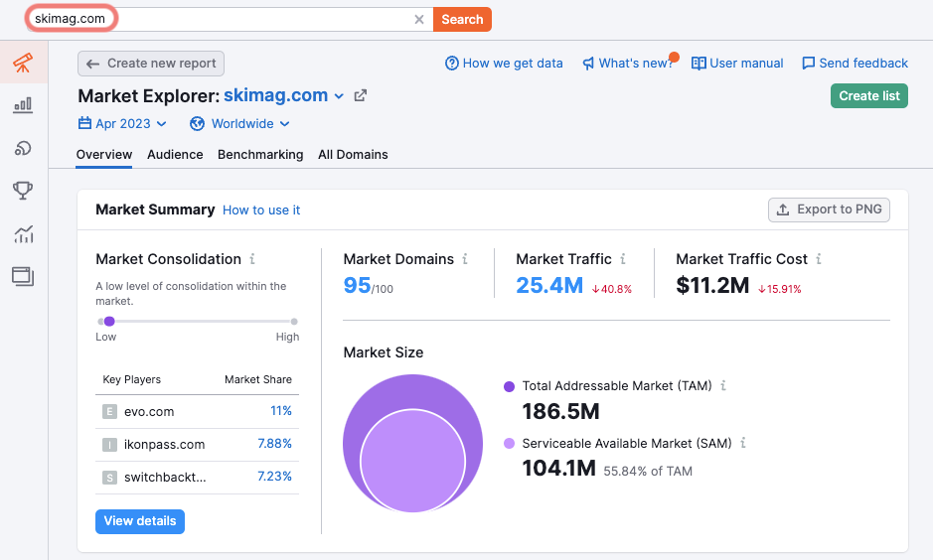This screenshot has width=933, height=560.
Task: Click the light purple SAM legend dot
Action: pyautogui.click(x=509, y=444)
